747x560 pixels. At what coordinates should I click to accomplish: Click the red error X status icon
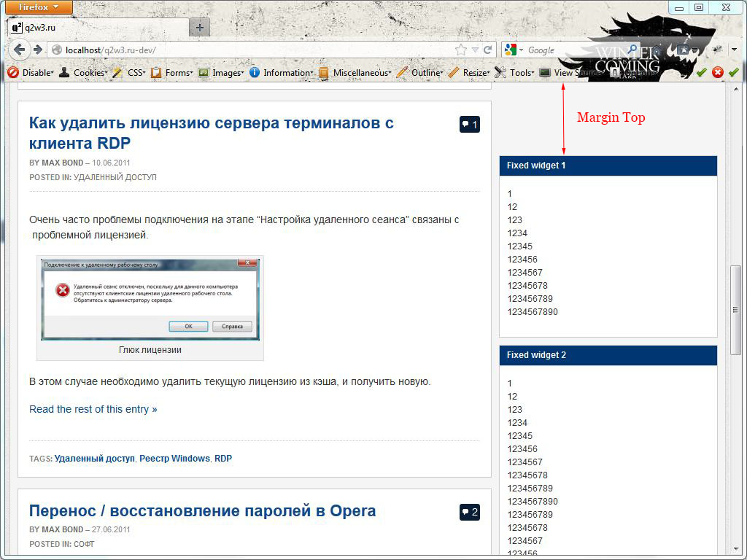(718, 72)
